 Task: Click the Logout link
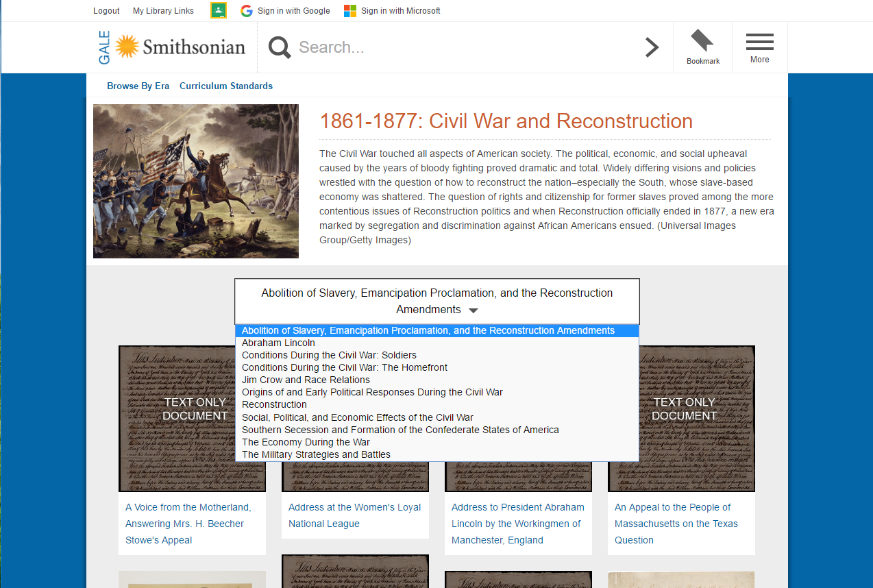click(x=106, y=11)
